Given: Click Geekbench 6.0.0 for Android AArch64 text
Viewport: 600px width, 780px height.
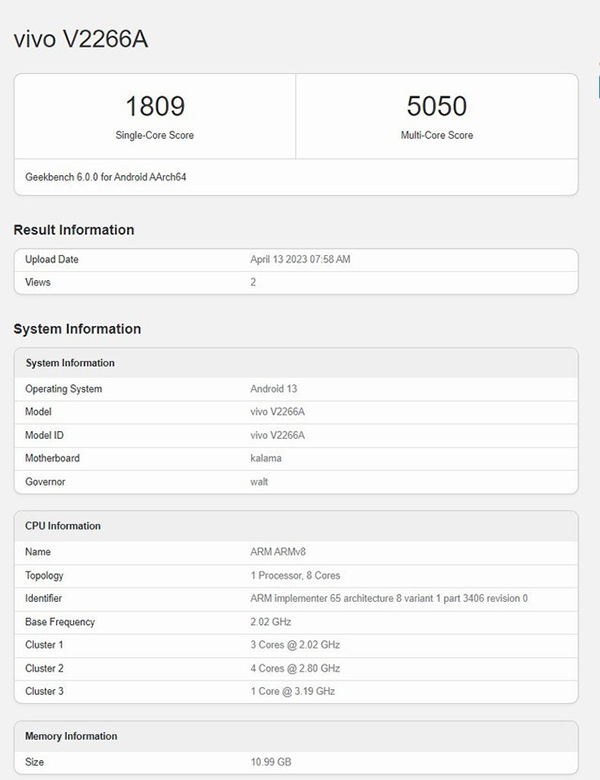Looking at the screenshot, I should [106, 177].
